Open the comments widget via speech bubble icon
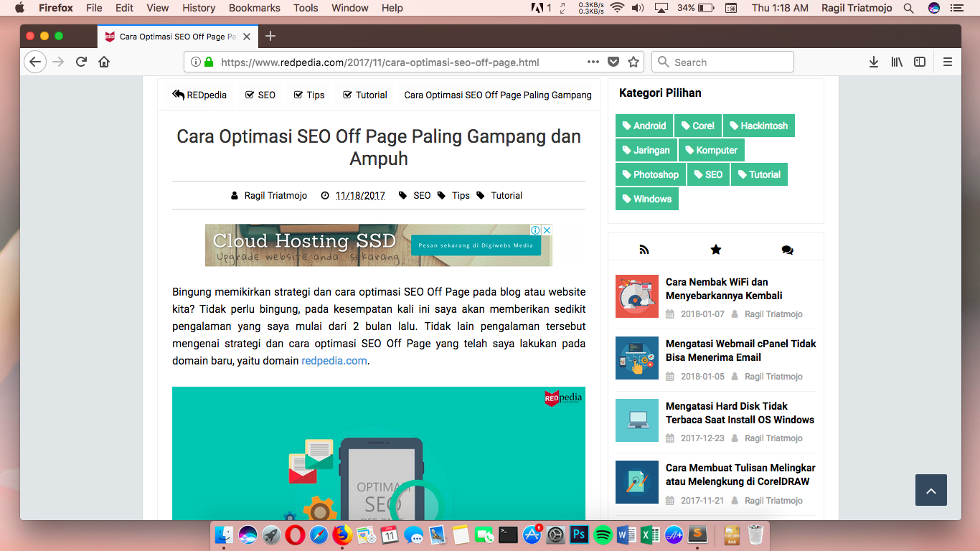Image resolution: width=980 pixels, height=551 pixels. click(787, 248)
